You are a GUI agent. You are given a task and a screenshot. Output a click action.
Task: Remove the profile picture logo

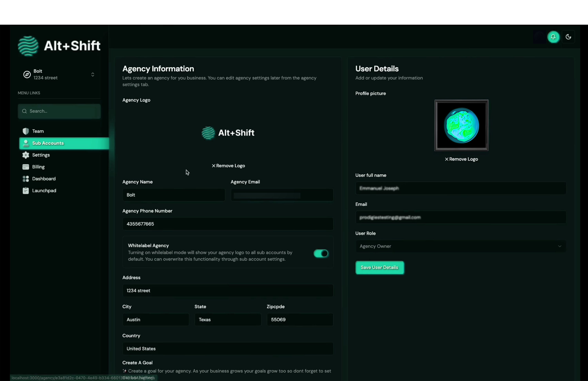[x=461, y=159]
